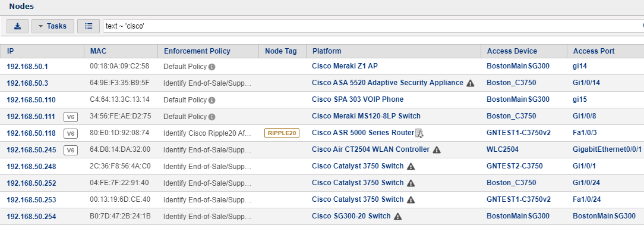The image size is (644, 225).
Task: Open node 192.168.50.111
Action: coord(31,117)
